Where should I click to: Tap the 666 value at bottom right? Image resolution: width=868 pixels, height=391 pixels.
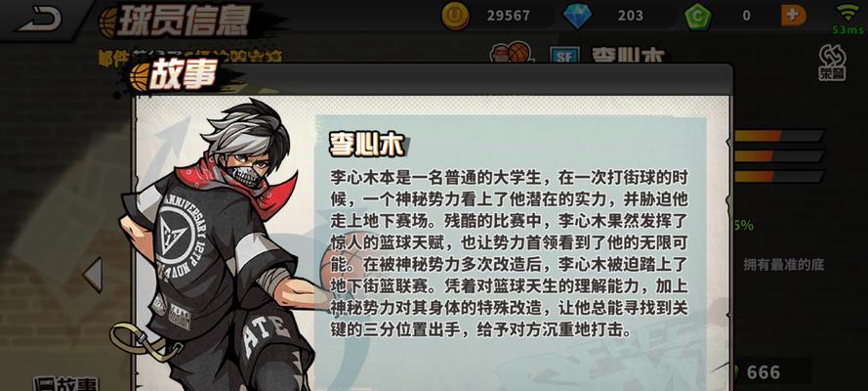pyautogui.click(x=764, y=372)
